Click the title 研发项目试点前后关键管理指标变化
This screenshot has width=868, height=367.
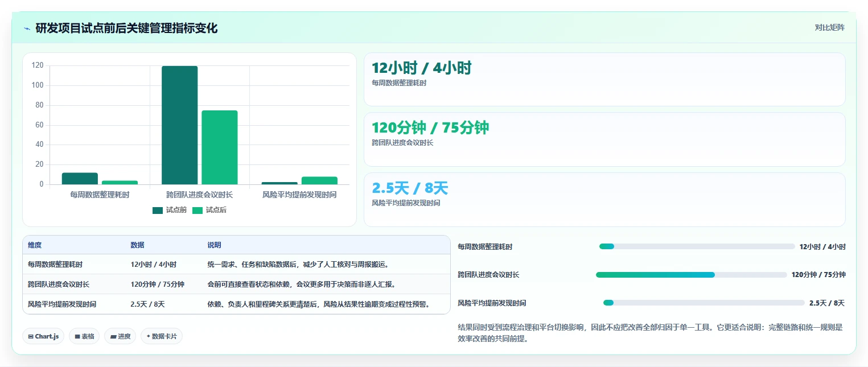coord(126,28)
